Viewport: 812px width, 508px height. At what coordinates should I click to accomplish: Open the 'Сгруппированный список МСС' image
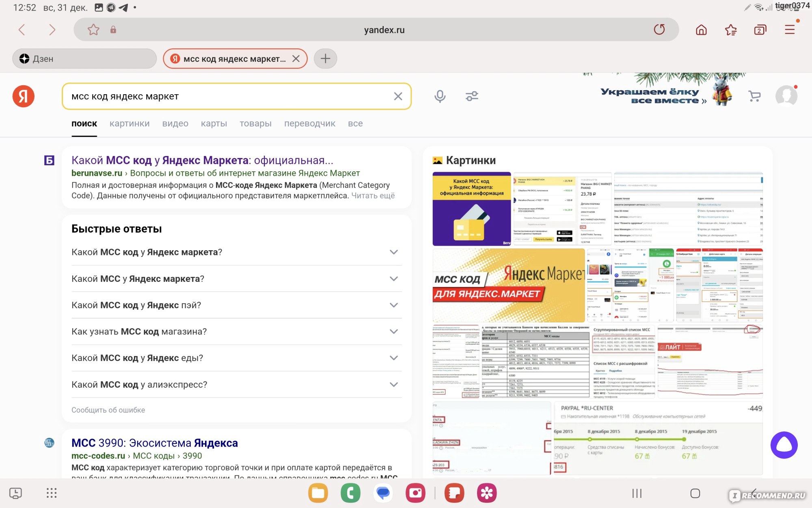tap(624, 361)
